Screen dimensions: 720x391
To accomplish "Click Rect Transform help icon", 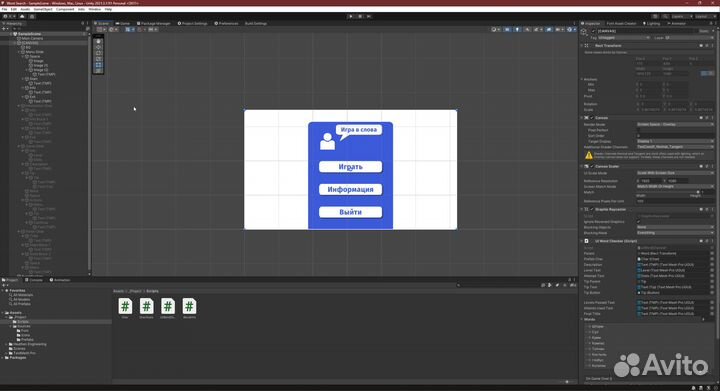I will pyautogui.click(x=701, y=46).
